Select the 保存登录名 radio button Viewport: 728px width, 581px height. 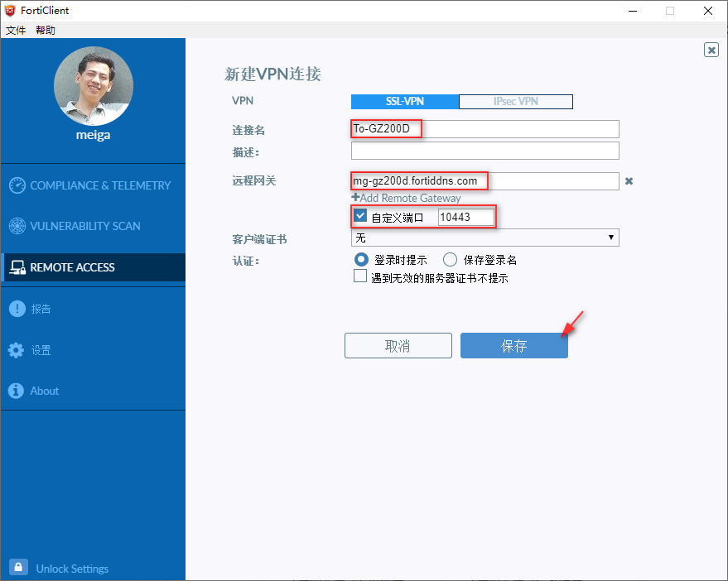pyautogui.click(x=450, y=259)
